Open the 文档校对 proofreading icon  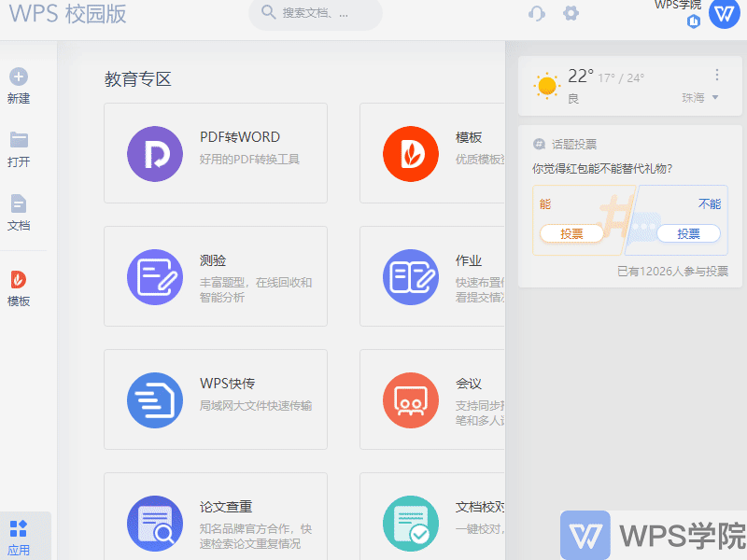(x=411, y=524)
